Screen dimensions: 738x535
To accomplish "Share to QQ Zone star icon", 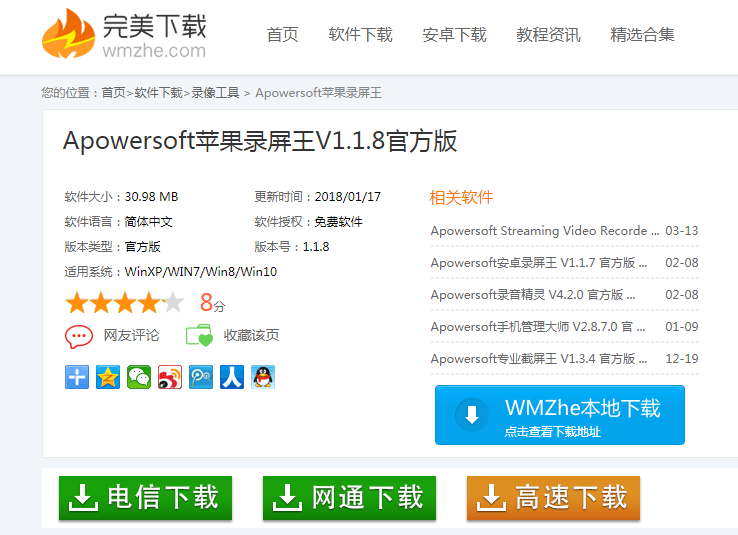I will coord(108,377).
